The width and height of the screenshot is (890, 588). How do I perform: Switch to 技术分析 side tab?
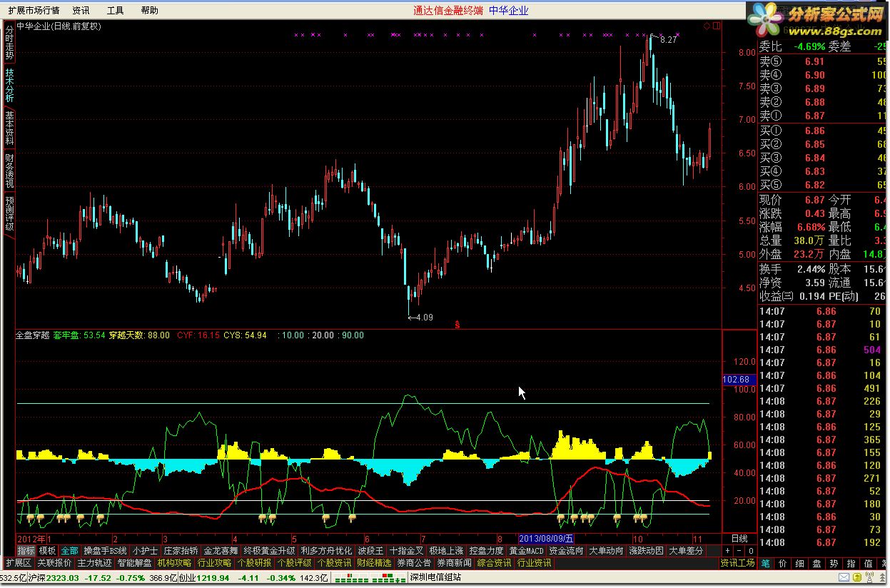(x=9, y=85)
